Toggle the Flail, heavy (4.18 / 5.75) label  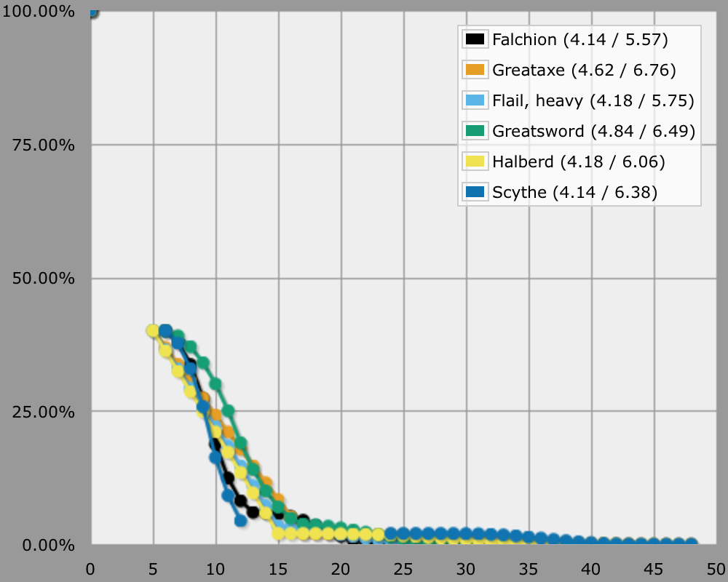tap(593, 100)
